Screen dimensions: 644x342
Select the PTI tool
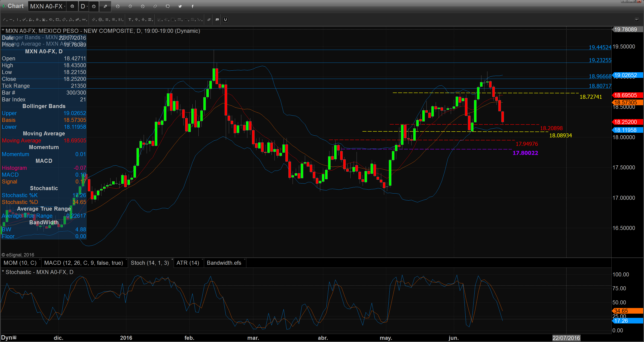[193, 20]
